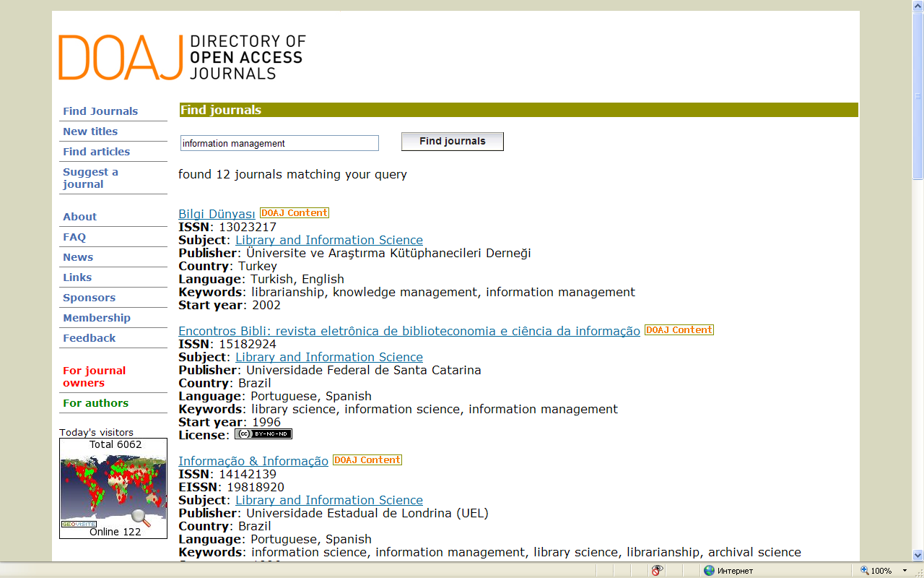Click the publisher Universidade Federal de Santa Catarina

[364, 370]
